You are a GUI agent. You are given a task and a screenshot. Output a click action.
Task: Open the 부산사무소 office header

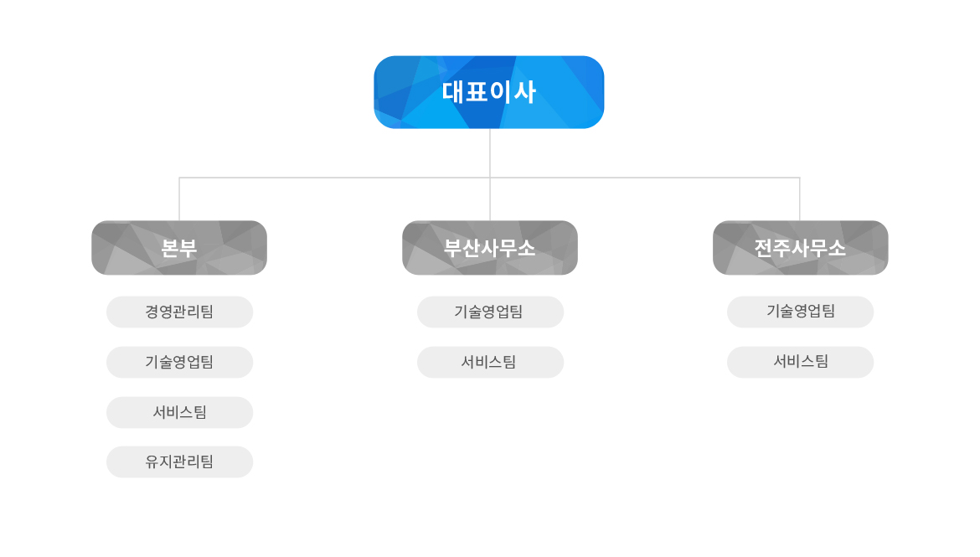[x=490, y=248]
